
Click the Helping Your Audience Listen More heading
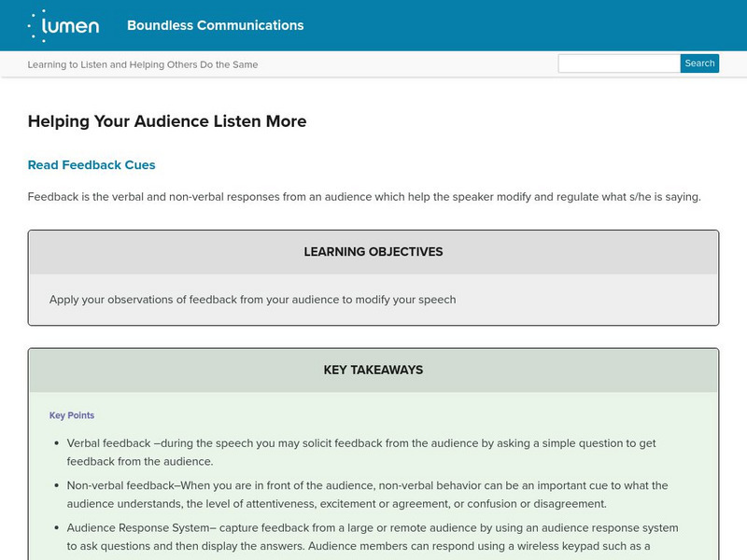pyautogui.click(x=167, y=121)
